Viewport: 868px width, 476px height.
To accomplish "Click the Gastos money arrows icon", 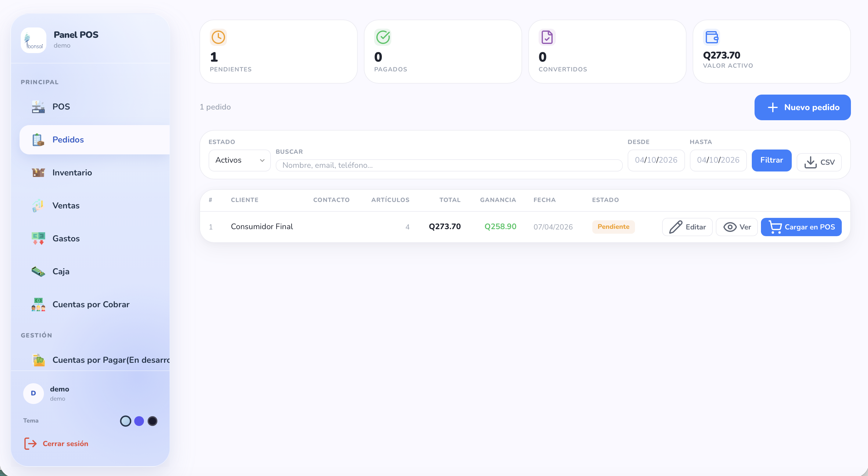I will coord(38,238).
